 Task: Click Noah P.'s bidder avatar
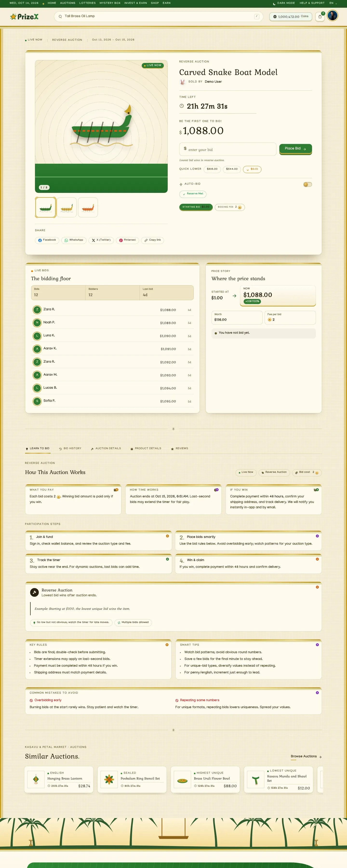37,323
